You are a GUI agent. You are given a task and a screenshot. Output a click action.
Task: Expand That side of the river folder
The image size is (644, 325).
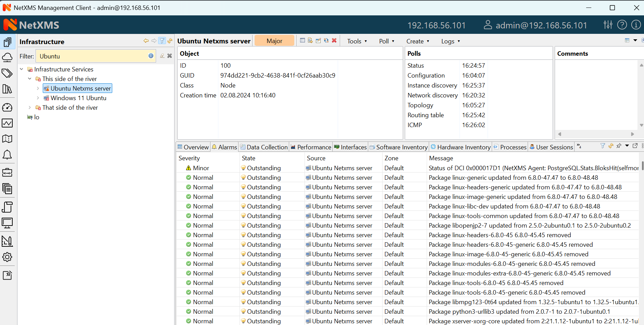[x=30, y=108]
